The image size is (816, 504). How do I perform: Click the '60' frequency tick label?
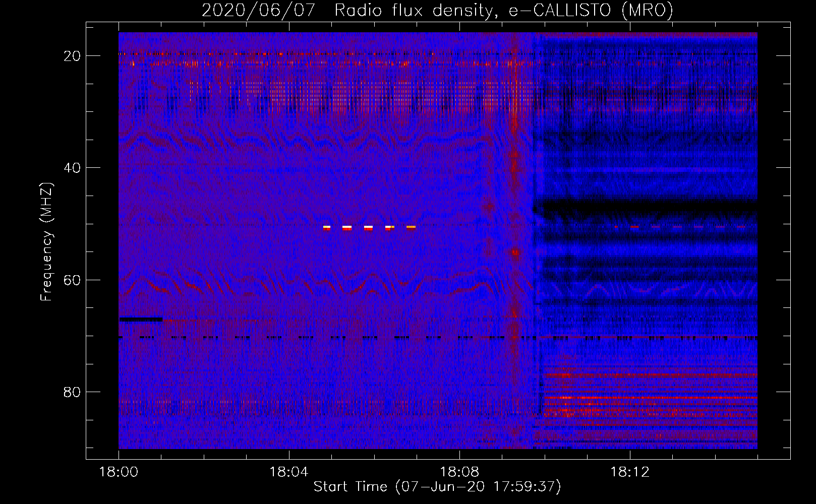[x=72, y=280]
